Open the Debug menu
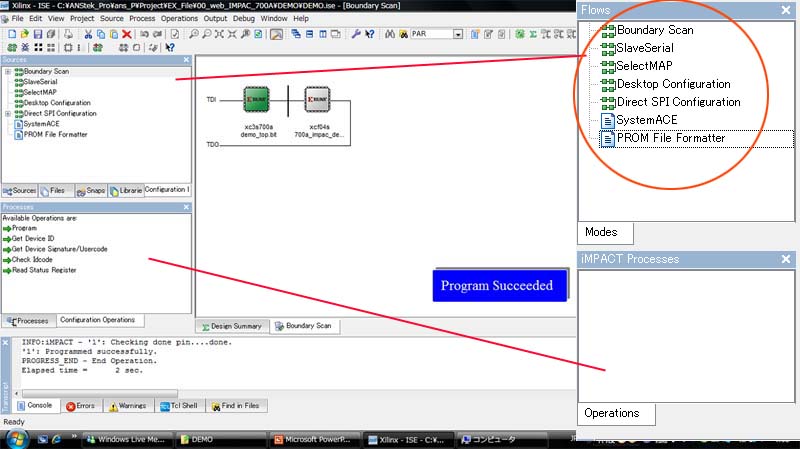This screenshot has width=800, height=449. point(243,18)
